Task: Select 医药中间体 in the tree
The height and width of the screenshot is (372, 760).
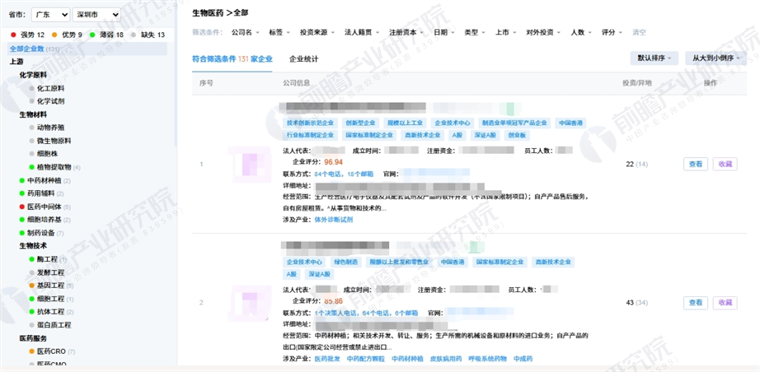Action: (x=44, y=207)
